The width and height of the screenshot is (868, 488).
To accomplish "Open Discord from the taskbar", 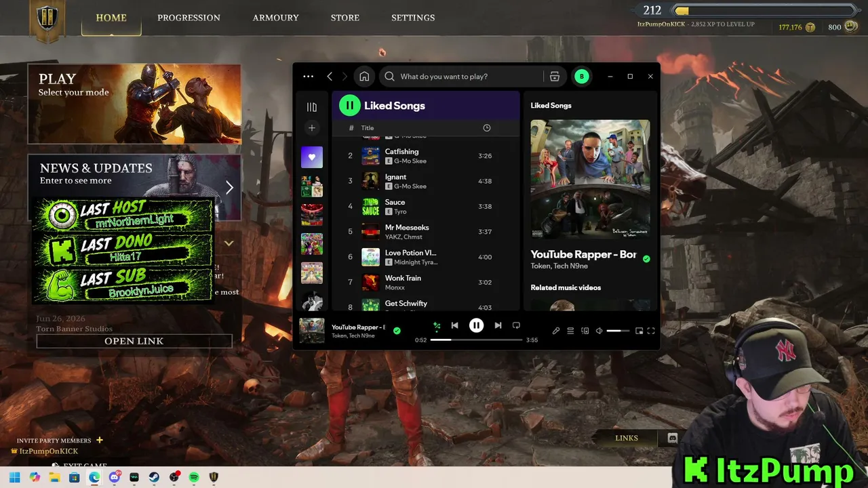I will pyautogui.click(x=115, y=477).
